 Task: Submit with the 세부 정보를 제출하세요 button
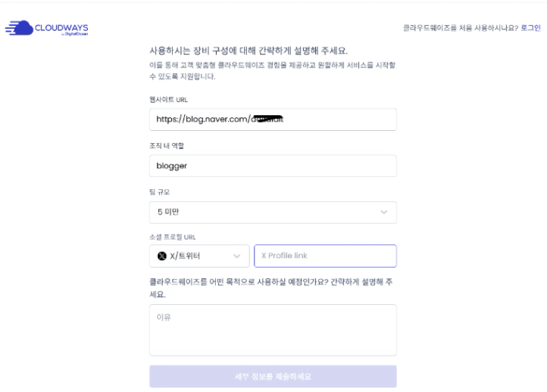click(273, 376)
